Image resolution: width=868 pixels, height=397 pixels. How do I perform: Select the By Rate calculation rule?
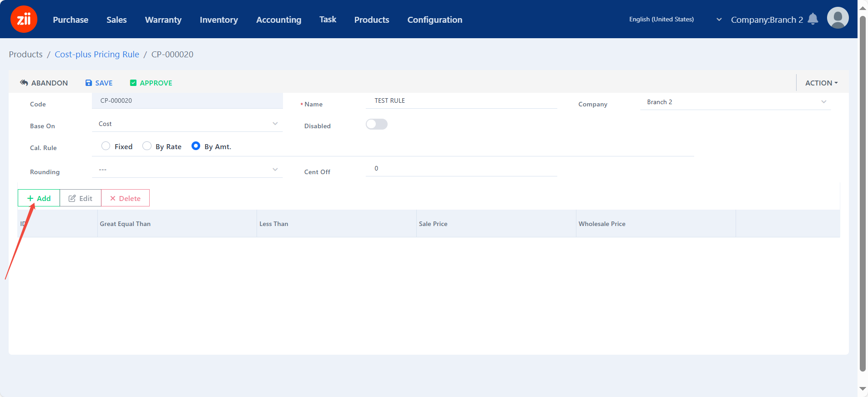(x=146, y=146)
